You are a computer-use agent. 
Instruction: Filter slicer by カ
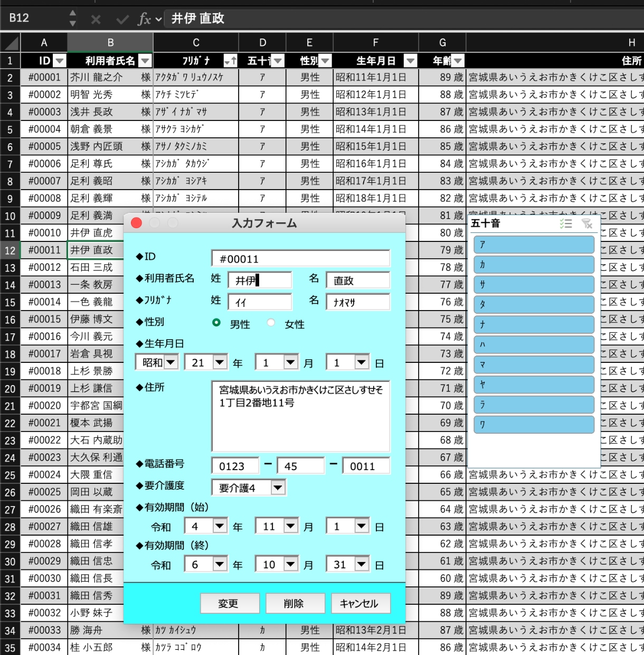point(534,265)
